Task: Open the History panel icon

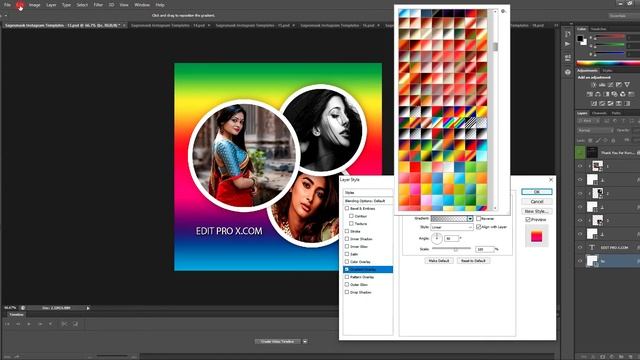Action: (567, 34)
